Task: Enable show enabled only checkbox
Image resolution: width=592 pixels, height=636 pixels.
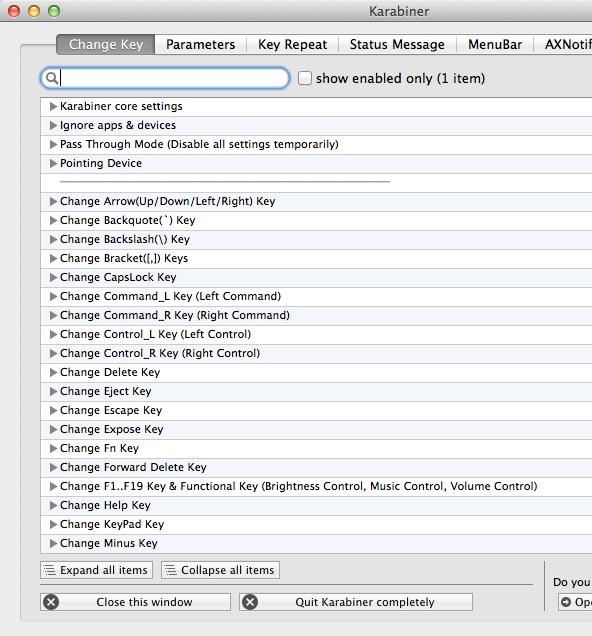Action: click(305, 78)
